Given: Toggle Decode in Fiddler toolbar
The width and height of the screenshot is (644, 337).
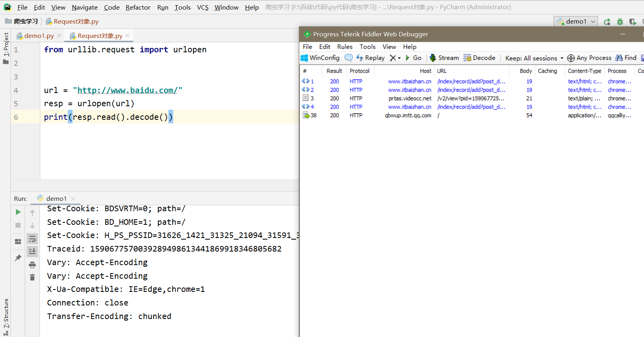Looking at the screenshot, I should [x=479, y=58].
